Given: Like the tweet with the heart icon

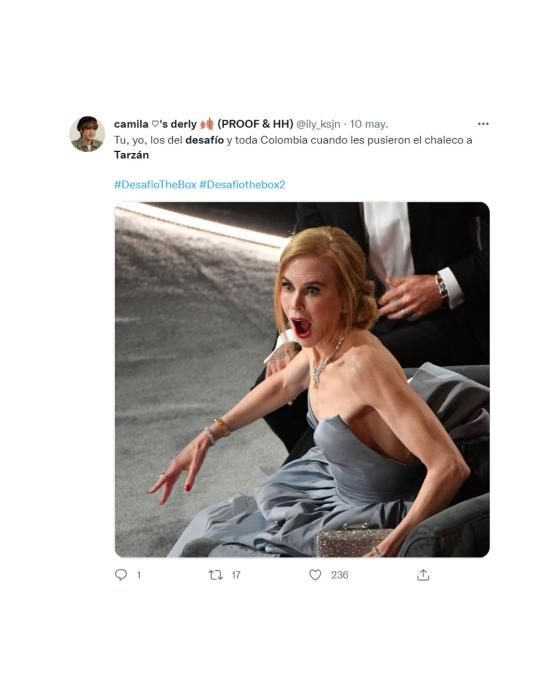Looking at the screenshot, I should pos(315,575).
